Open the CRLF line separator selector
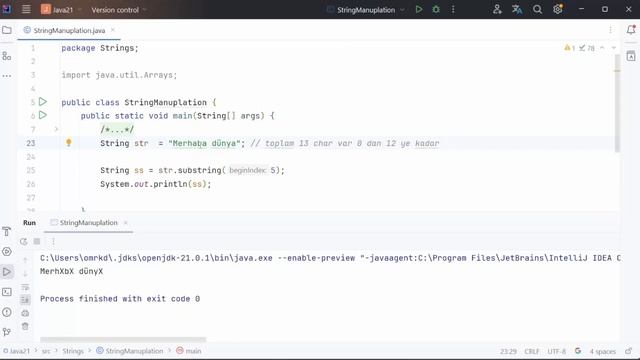 point(532,351)
